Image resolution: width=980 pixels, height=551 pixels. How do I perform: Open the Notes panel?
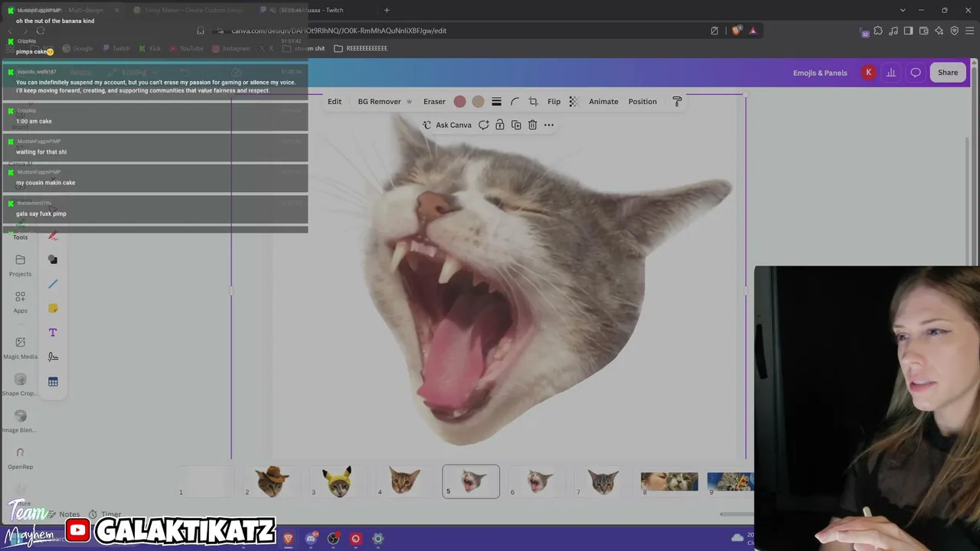point(63,514)
